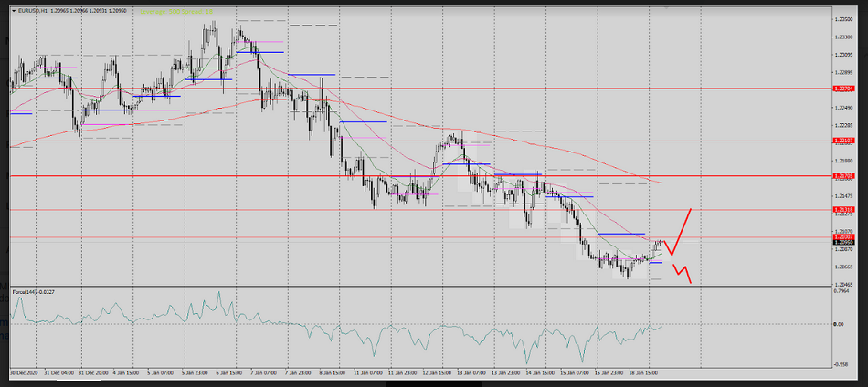Click the small triangle beside EURUSD,H1

12,8
